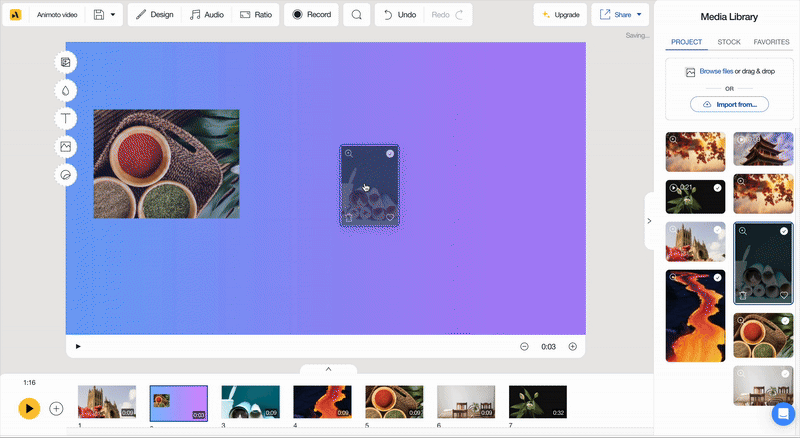Image resolution: width=800 pixels, height=438 pixels.
Task: Click the search magnifier in top toolbar
Action: point(356,15)
